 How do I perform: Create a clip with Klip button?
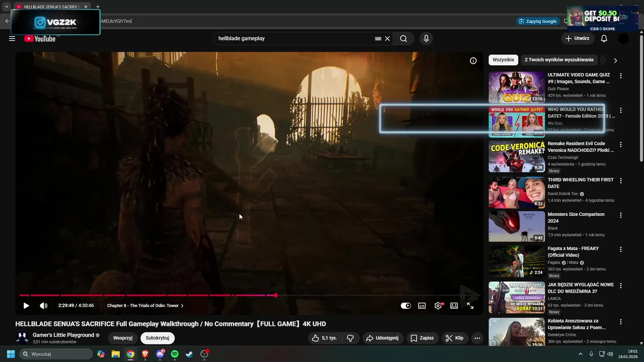pyautogui.click(x=454, y=338)
